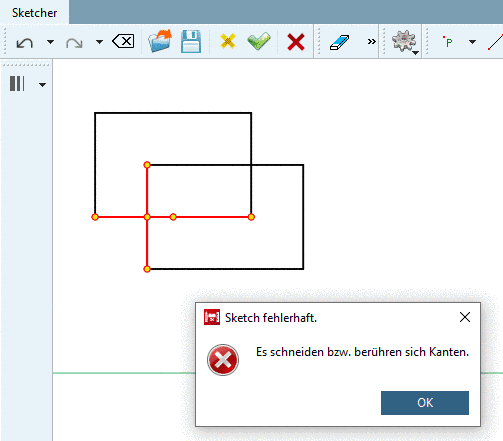Click OK in the error dialog

tap(425, 403)
